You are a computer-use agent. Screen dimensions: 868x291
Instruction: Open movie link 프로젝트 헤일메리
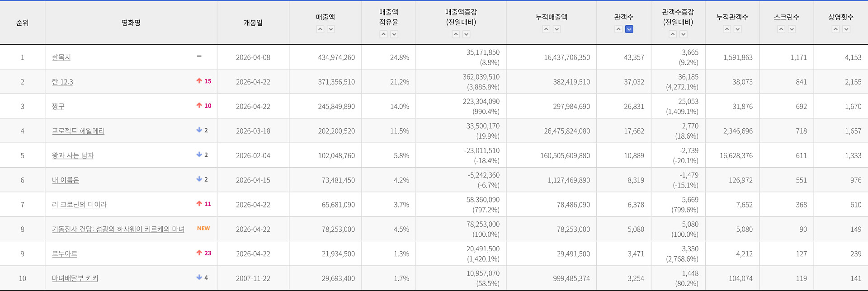click(x=78, y=131)
